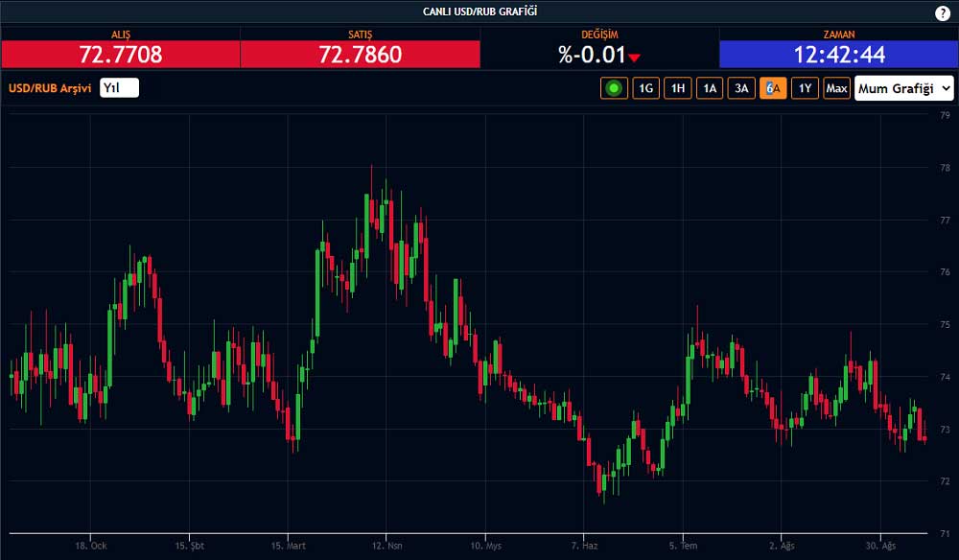Image resolution: width=959 pixels, height=560 pixels.
Task: Select the 1A time range
Action: pos(710,88)
